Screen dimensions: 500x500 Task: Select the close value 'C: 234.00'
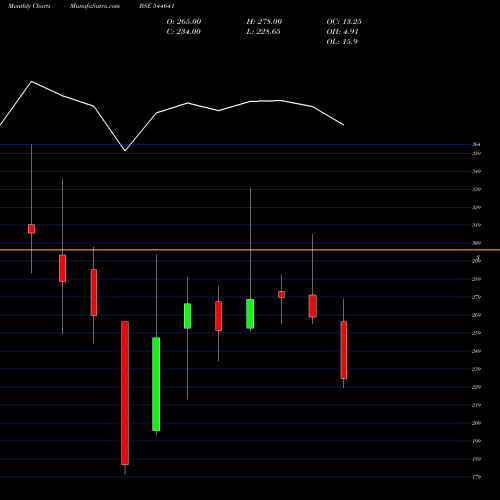coord(183,32)
